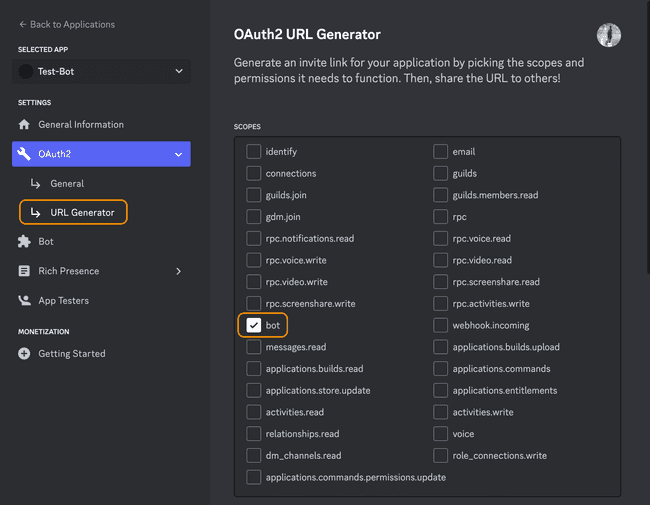650x505 pixels.
Task: Tick activities.write checkbox
Action: click(x=440, y=412)
